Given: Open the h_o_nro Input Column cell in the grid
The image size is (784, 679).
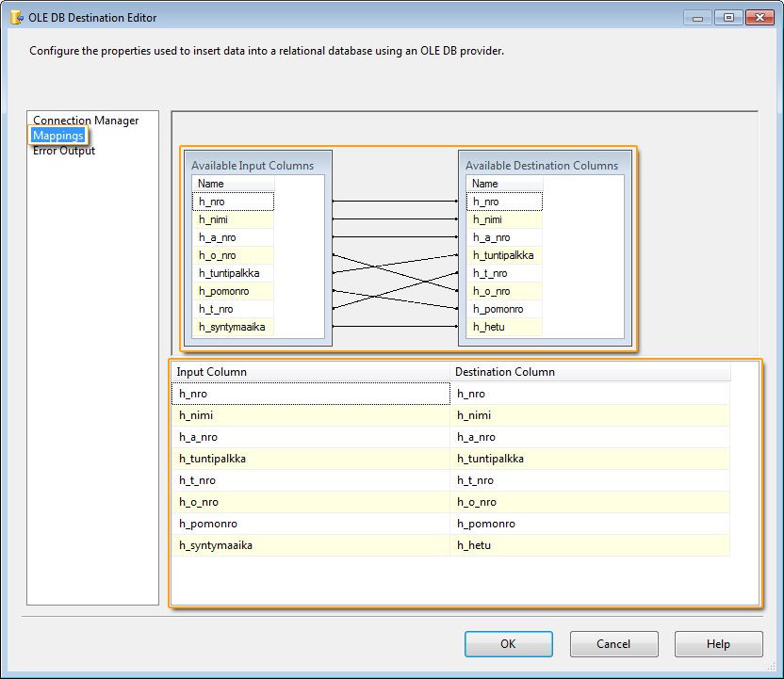Looking at the screenshot, I should (x=311, y=502).
